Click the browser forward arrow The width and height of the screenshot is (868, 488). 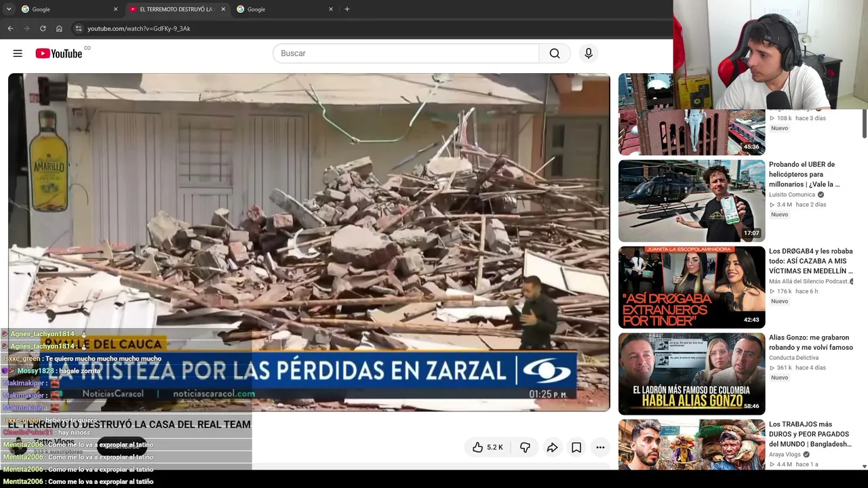tap(26, 28)
